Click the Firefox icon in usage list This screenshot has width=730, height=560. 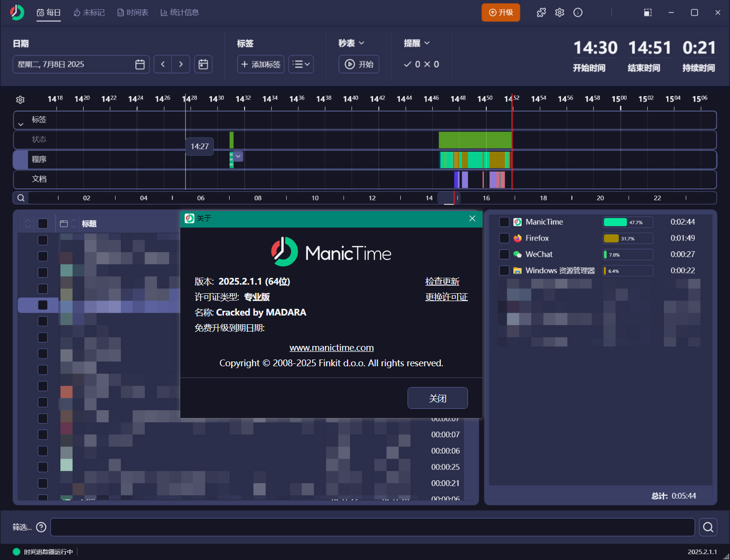coord(517,238)
